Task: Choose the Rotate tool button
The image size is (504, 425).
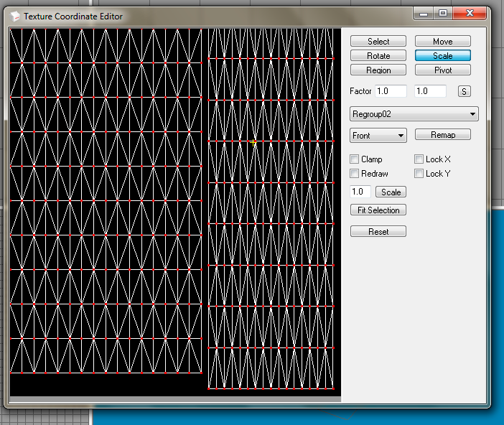Action: pyautogui.click(x=378, y=55)
